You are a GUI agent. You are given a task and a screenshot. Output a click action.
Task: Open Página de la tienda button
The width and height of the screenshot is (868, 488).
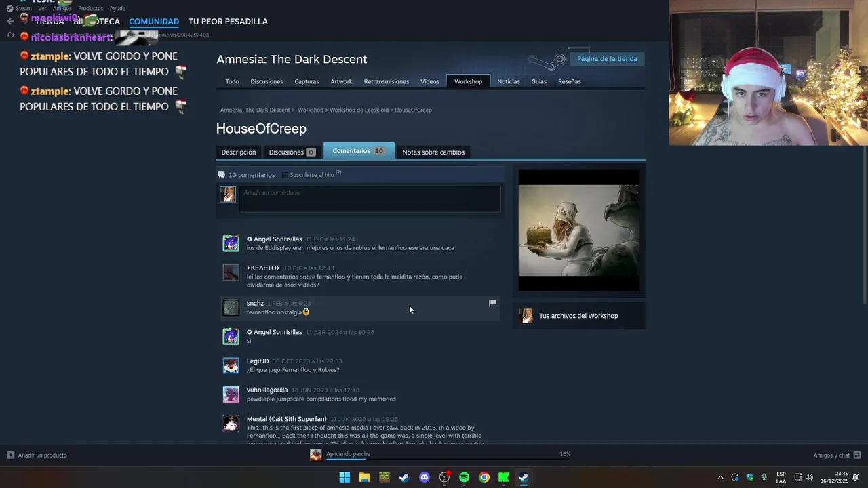coord(607,59)
